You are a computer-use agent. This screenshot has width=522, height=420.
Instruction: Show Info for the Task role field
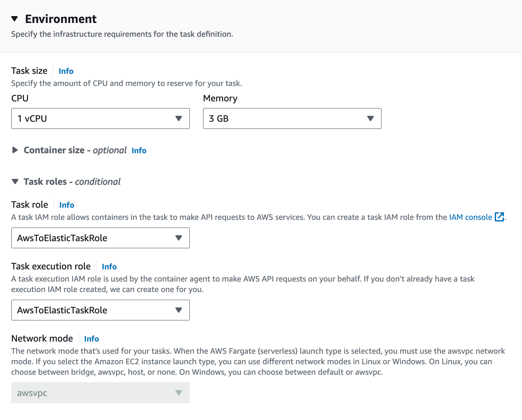point(67,205)
